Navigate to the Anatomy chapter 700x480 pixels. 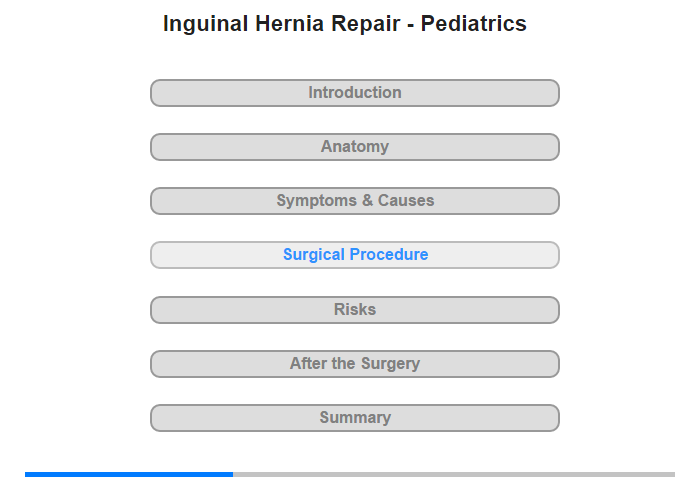tap(354, 147)
